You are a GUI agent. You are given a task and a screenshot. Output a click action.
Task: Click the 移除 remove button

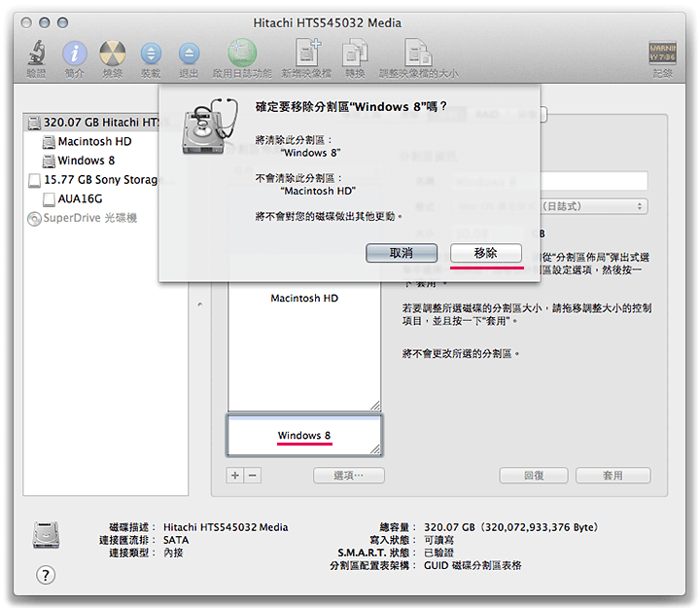(x=486, y=253)
